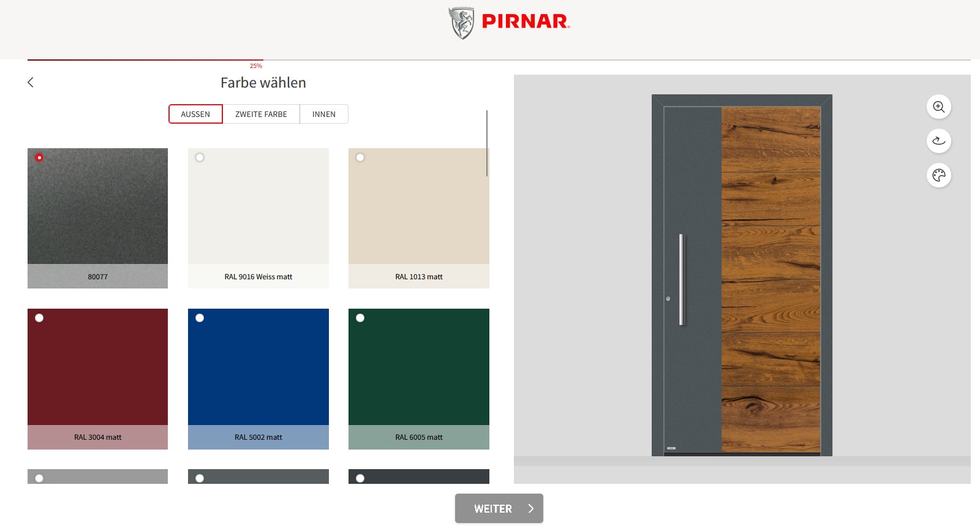Click the 25% progress bar
This screenshot has width=980, height=531.
click(x=145, y=60)
